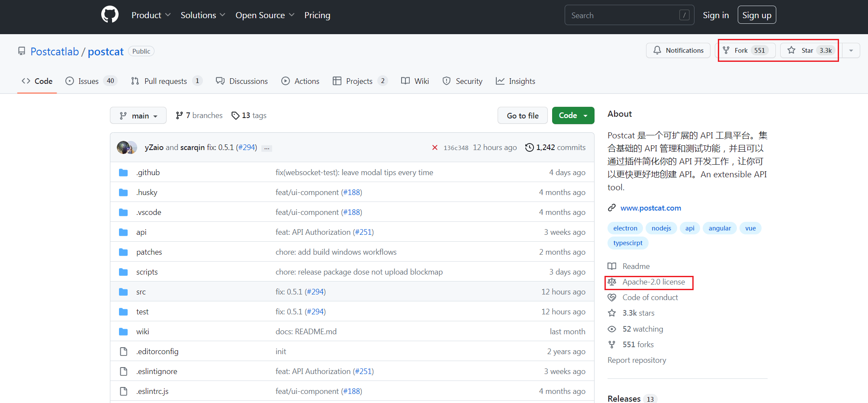This screenshot has height=403, width=868.
Task: Click the Sign up button
Action: click(x=757, y=15)
